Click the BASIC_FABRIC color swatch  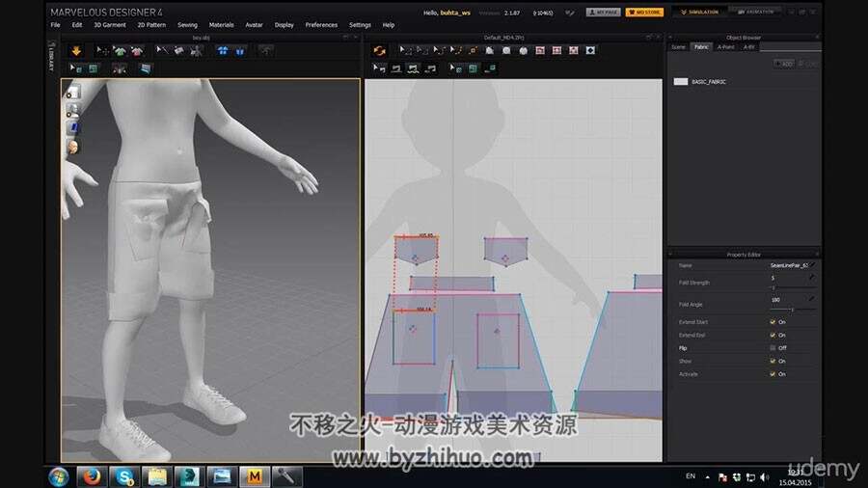680,81
